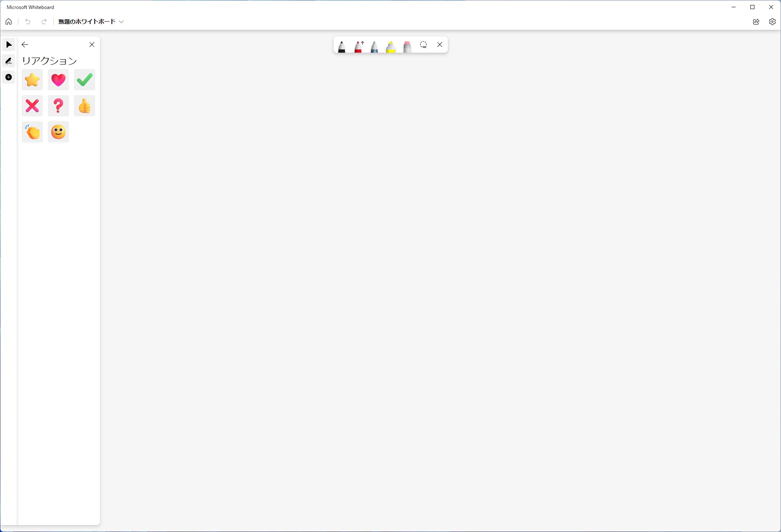Viewport: 781px width, 532px height.
Task: Select the black pen
Action: (342, 46)
